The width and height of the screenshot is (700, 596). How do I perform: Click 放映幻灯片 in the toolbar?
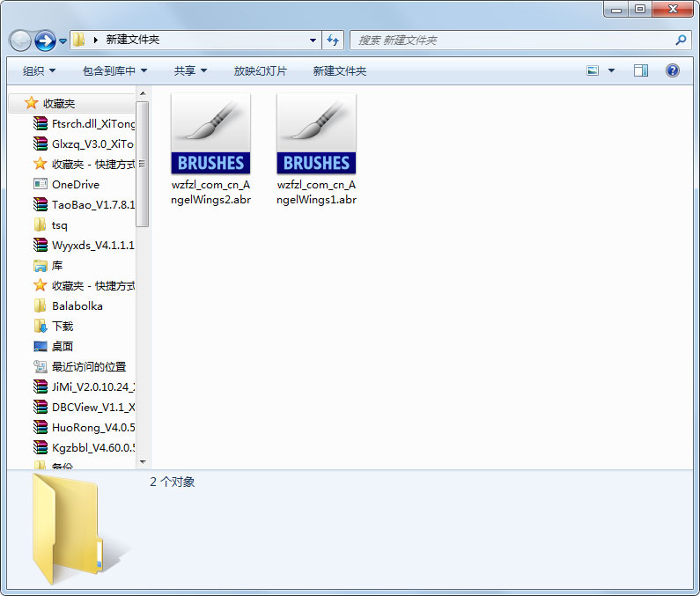point(261,71)
